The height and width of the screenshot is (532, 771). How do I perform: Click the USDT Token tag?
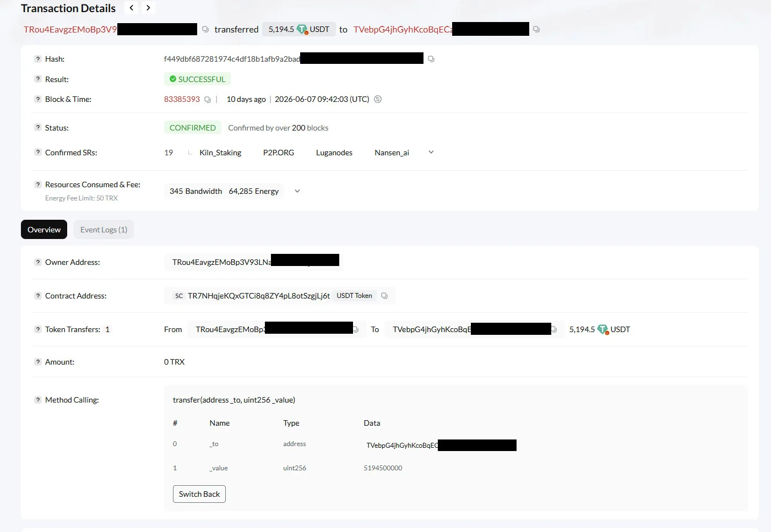pos(354,296)
